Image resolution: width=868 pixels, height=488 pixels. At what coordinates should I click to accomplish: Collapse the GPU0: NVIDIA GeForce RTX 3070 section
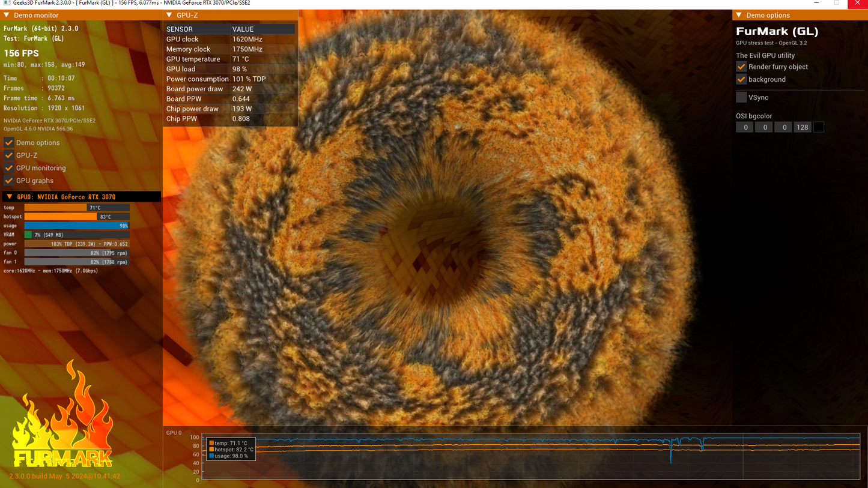click(9, 197)
